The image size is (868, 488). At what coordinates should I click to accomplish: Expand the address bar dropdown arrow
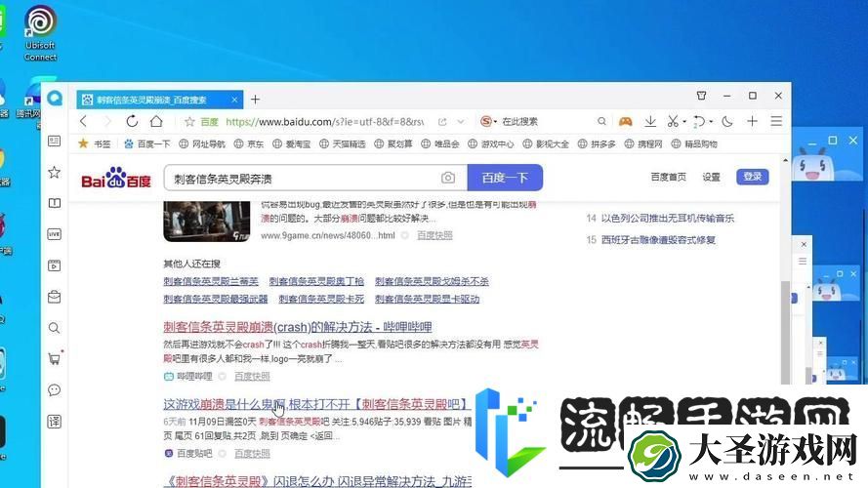pyautogui.click(x=461, y=122)
